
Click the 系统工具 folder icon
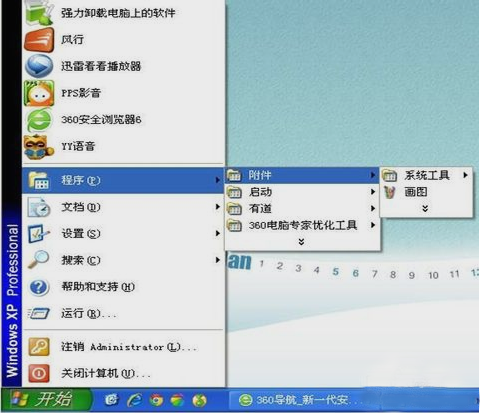click(x=389, y=175)
